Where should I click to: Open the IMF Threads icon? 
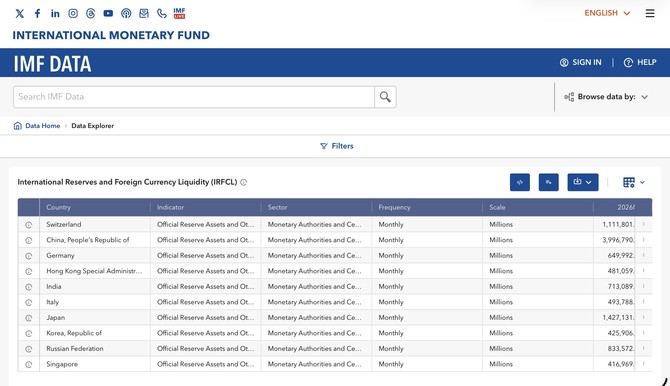pos(91,13)
